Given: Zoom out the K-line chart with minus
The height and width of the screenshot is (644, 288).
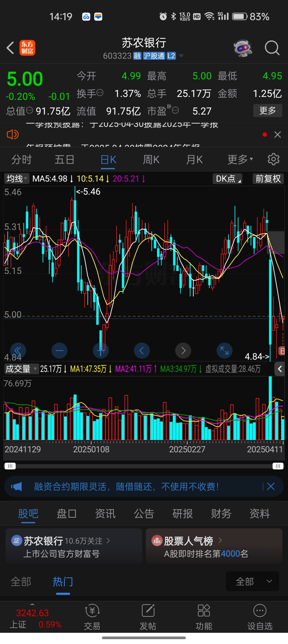Looking at the screenshot, I should (59, 350).
